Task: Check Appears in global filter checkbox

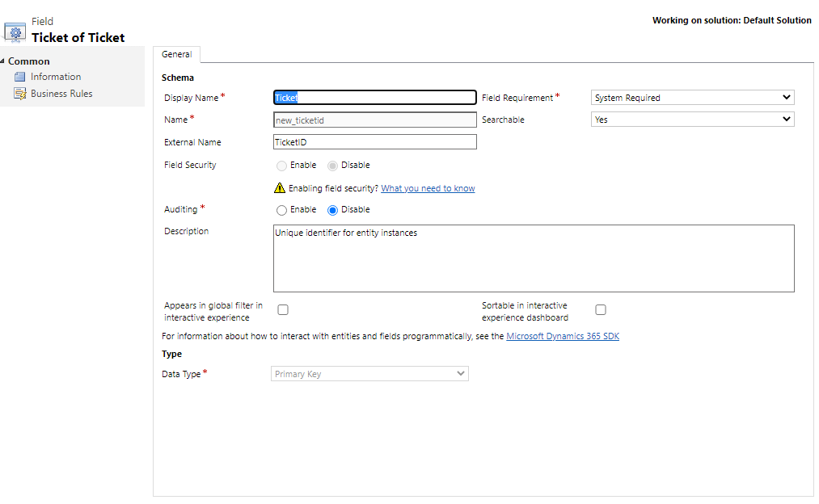Action: point(283,309)
